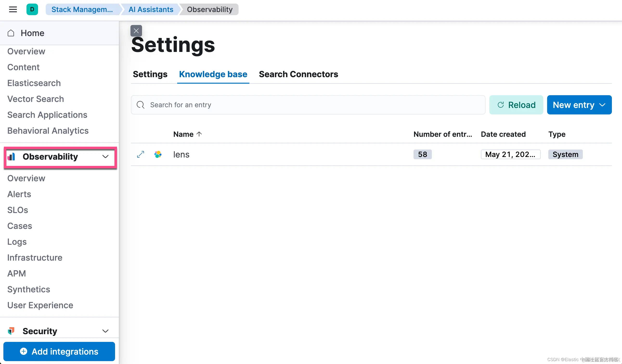
Task: Click the Type column header
Action: (x=557, y=134)
